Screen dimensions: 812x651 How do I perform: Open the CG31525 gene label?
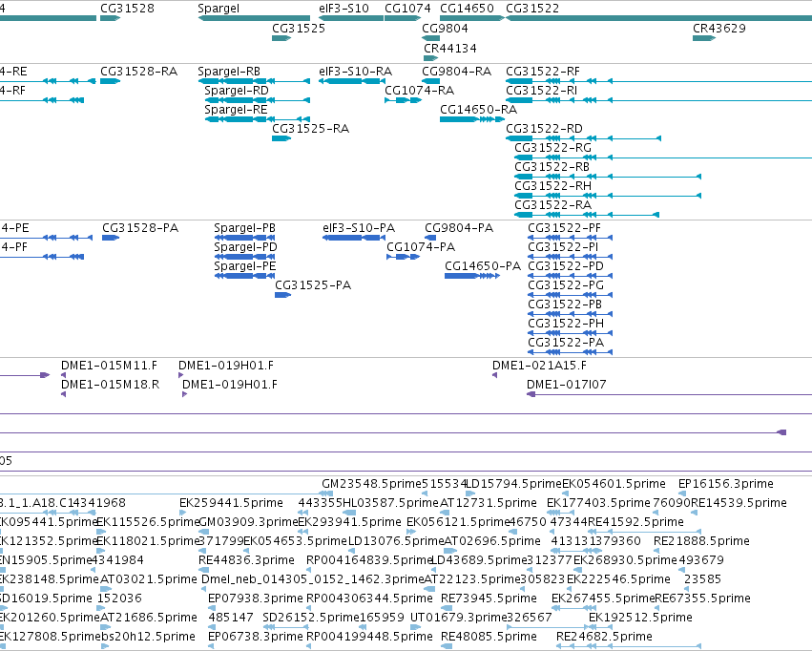click(299, 29)
